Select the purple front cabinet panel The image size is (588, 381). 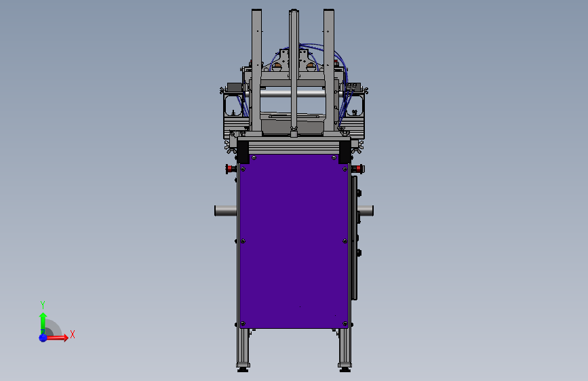coord(294,241)
